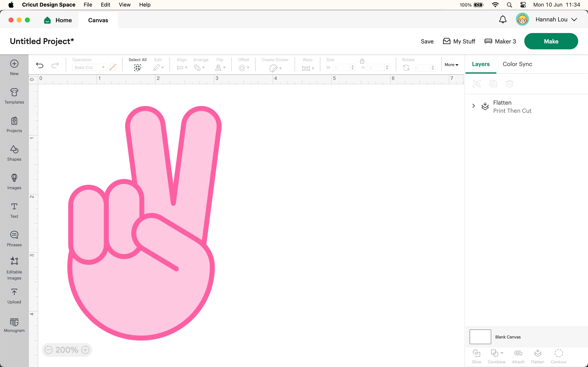Open the Upload option
This screenshot has height=367, width=588.
[x=14, y=296]
